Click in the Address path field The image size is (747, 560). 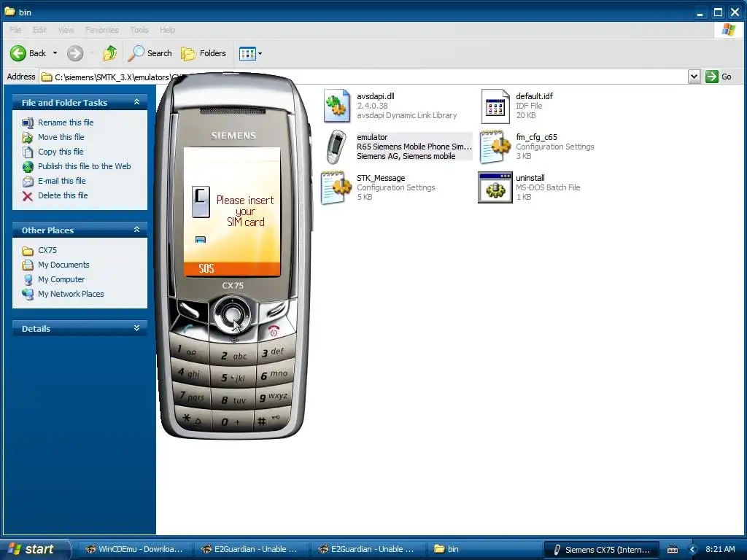pyautogui.click(x=364, y=77)
